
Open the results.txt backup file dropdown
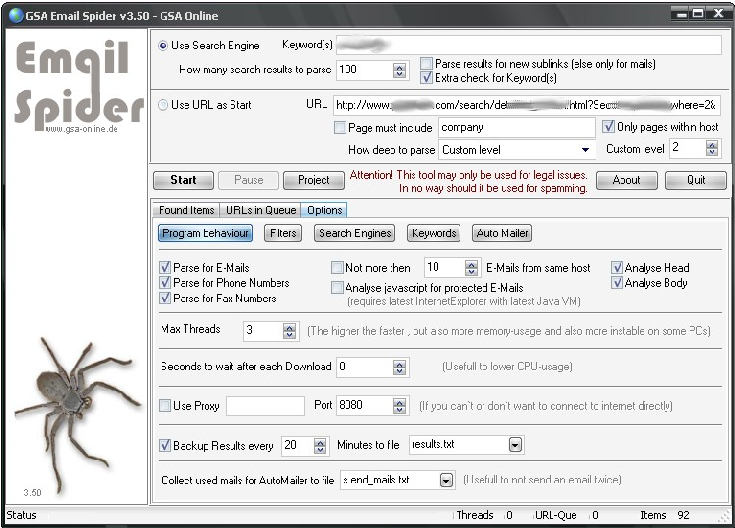pyautogui.click(x=515, y=445)
